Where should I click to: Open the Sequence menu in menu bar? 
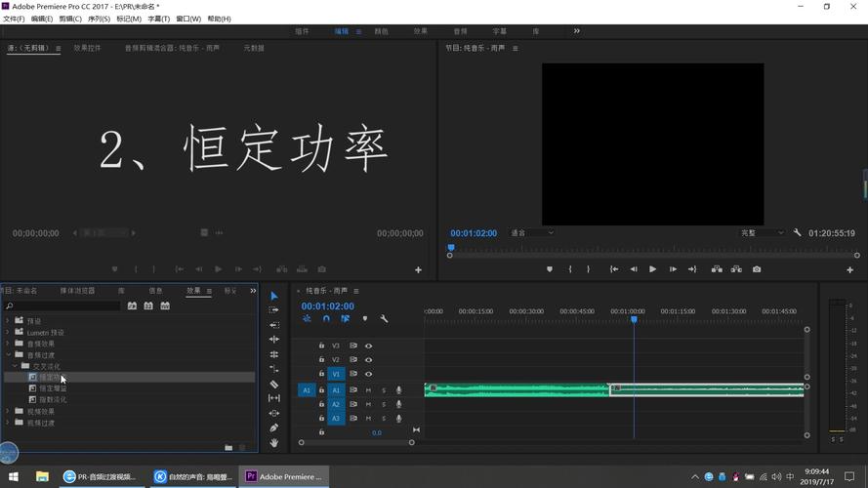pos(99,19)
